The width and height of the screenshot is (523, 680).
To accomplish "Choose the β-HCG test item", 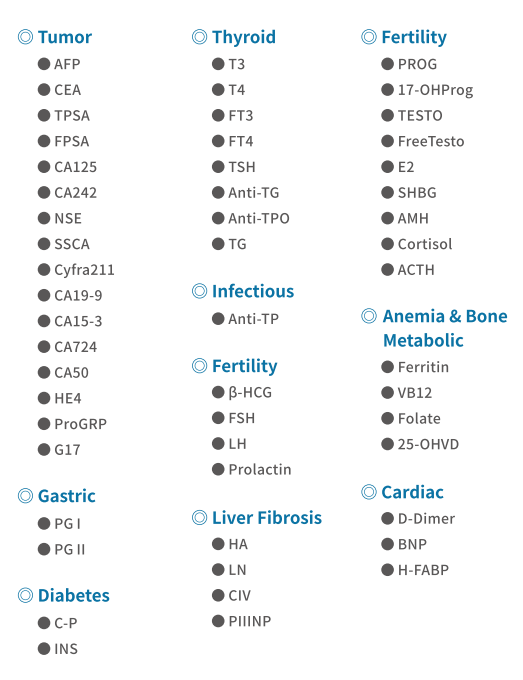I will pyautogui.click(x=250, y=392).
